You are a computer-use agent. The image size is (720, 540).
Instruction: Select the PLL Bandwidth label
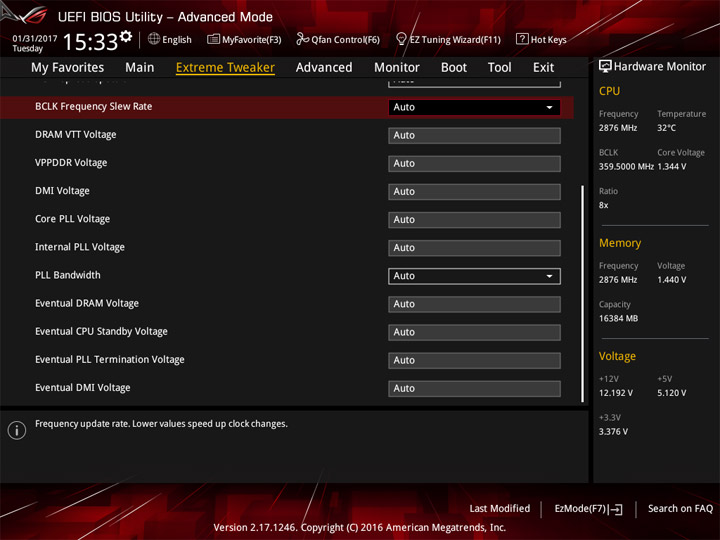(68, 275)
